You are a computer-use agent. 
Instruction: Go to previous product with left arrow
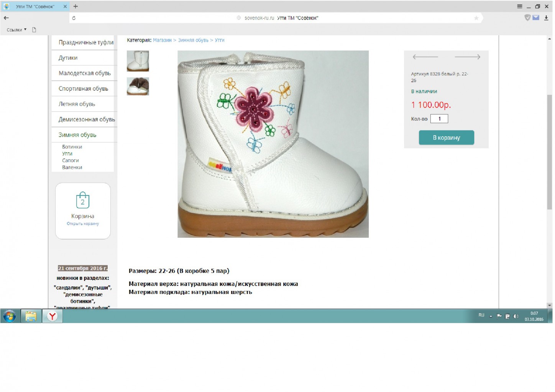425,57
